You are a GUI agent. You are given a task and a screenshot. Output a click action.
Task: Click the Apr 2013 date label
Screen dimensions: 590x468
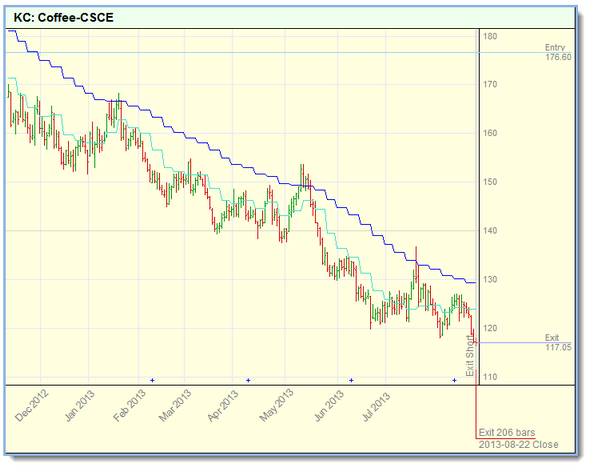(223, 405)
